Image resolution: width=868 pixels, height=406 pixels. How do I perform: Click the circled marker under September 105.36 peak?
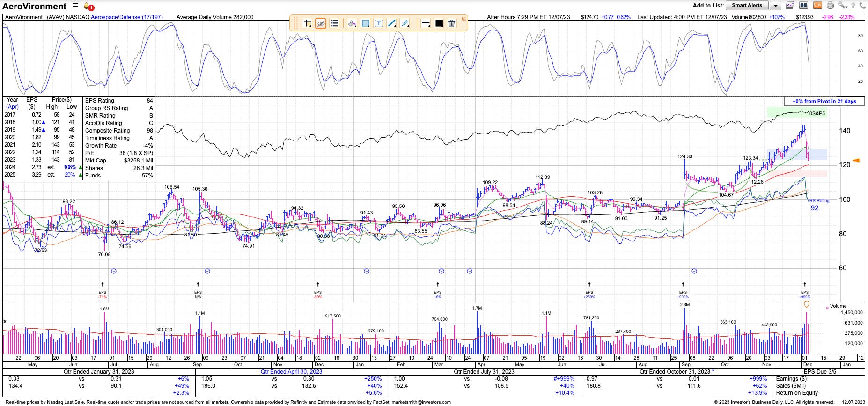(x=207, y=271)
